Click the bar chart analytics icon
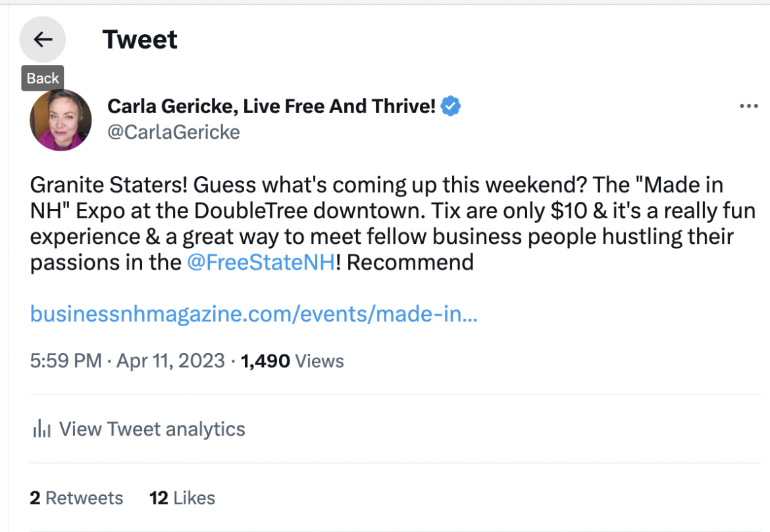770x532 pixels. tap(41, 430)
